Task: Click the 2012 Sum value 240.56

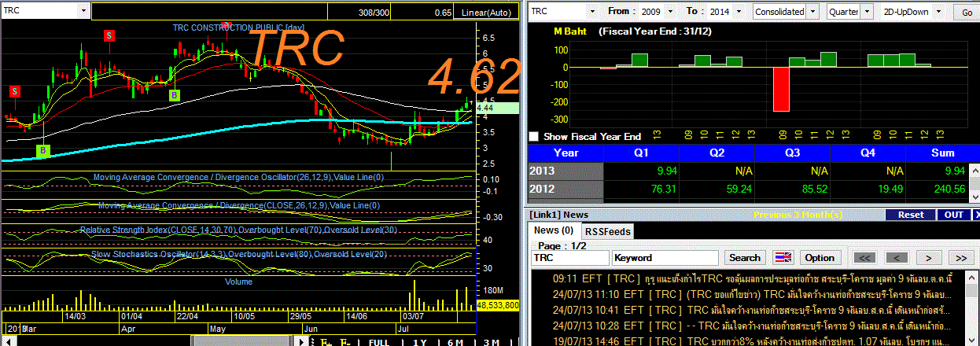Action: coord(949,189)
